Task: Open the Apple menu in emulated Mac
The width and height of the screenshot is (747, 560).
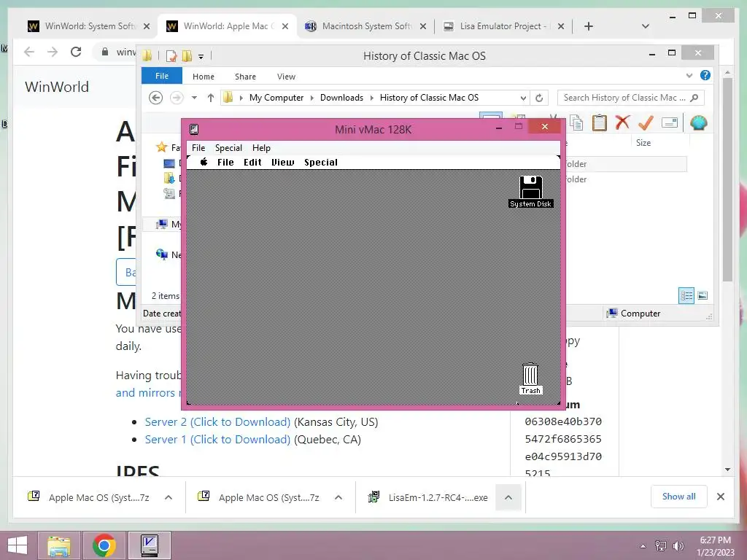Action: pos(204,162)
